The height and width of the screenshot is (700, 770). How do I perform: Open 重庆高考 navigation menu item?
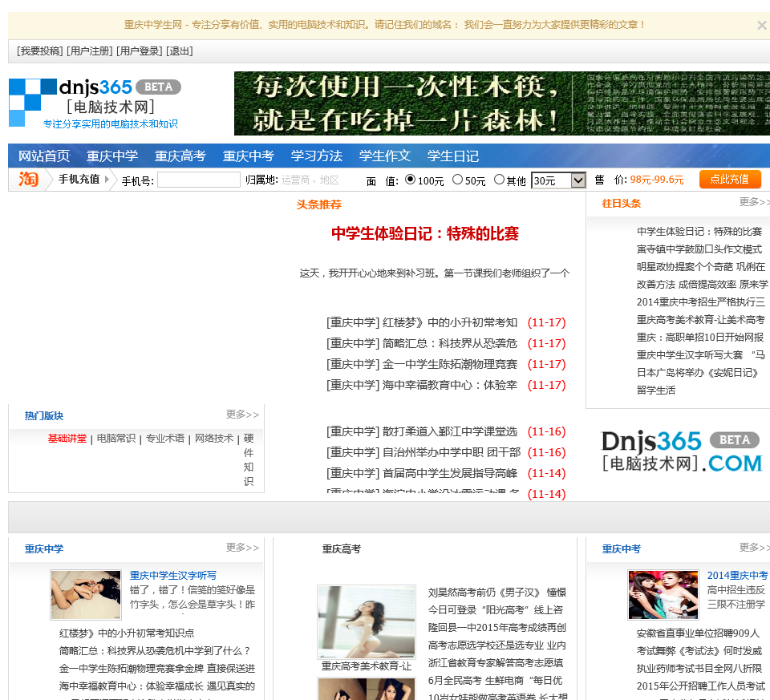(180, 156)
